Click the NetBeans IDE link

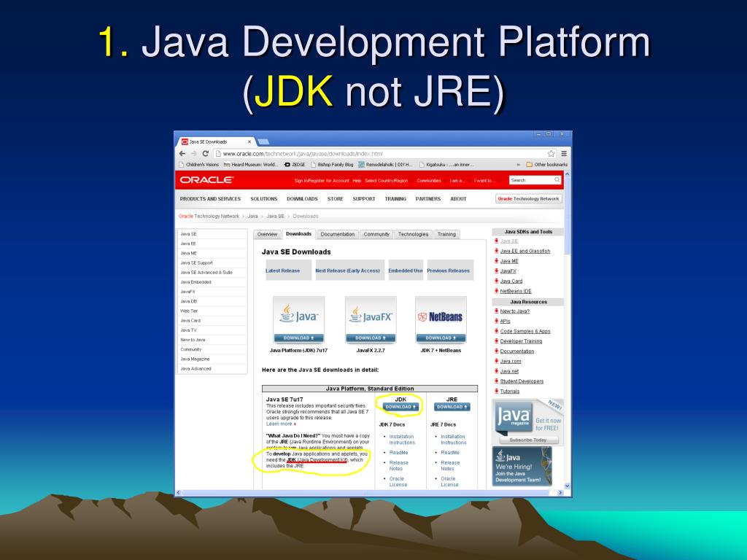point(516,291)
